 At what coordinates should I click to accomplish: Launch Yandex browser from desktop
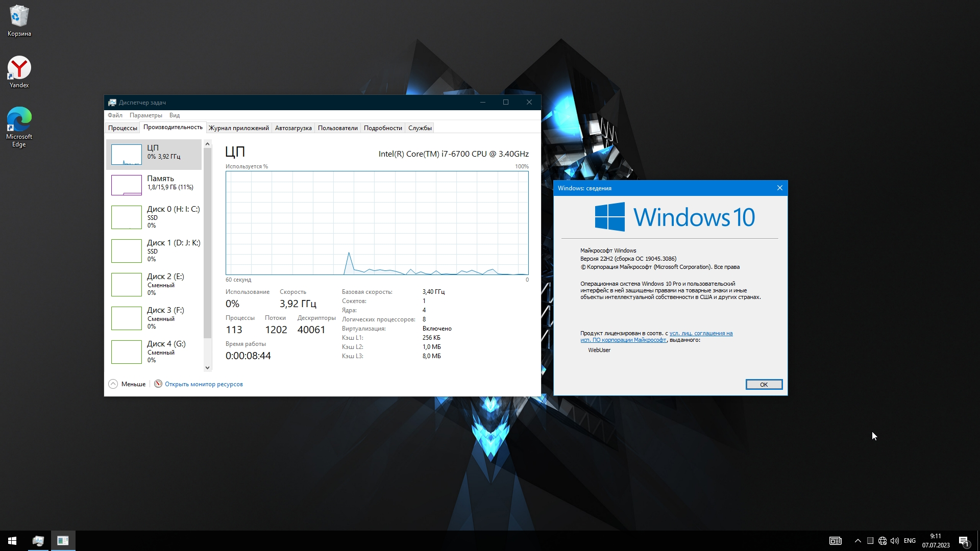click(x=19, y=71)
